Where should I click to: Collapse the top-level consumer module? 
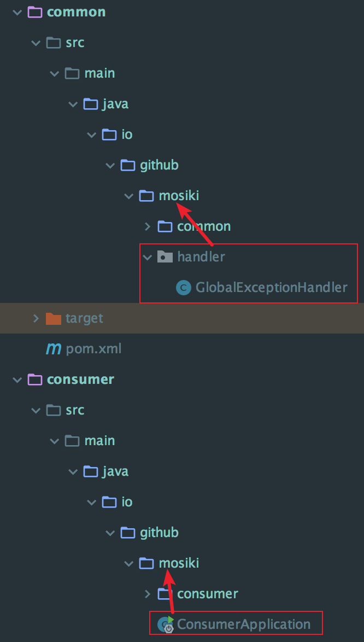click(17, 380)
